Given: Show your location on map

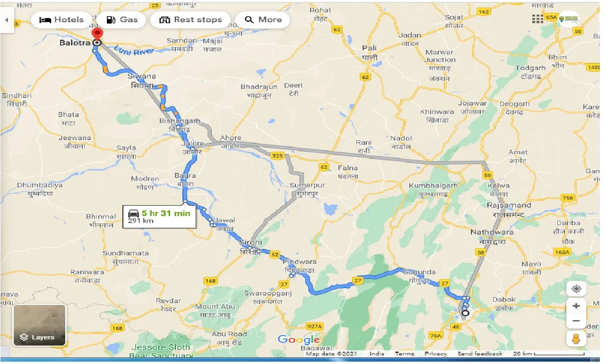Looking at the screenshot, I should point(576,289).
